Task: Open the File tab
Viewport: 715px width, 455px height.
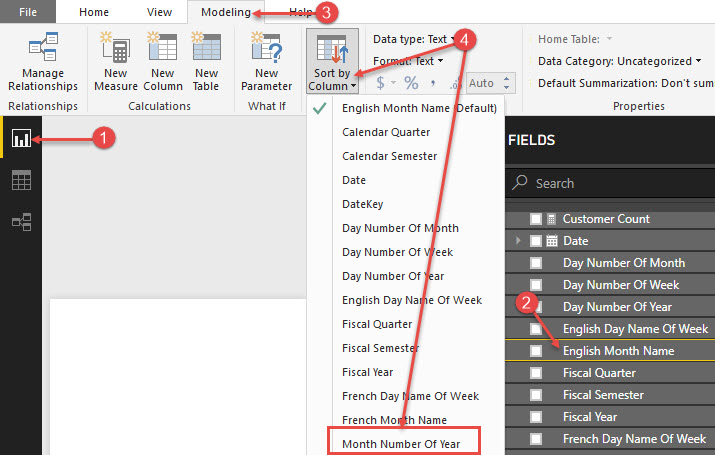Action: [28, 12]
